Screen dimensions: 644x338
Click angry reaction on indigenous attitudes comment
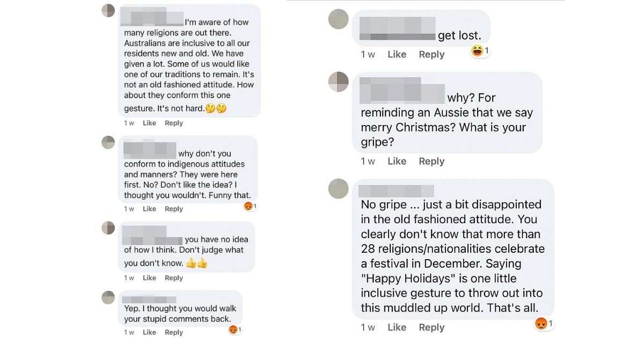pyautogui.click(x=248, y=206)
